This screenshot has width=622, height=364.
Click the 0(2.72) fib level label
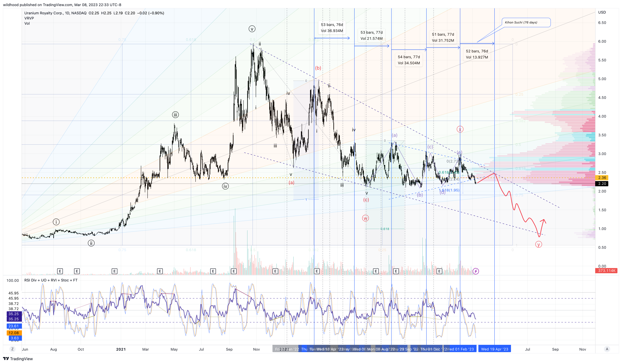click(x=453, y=161)
